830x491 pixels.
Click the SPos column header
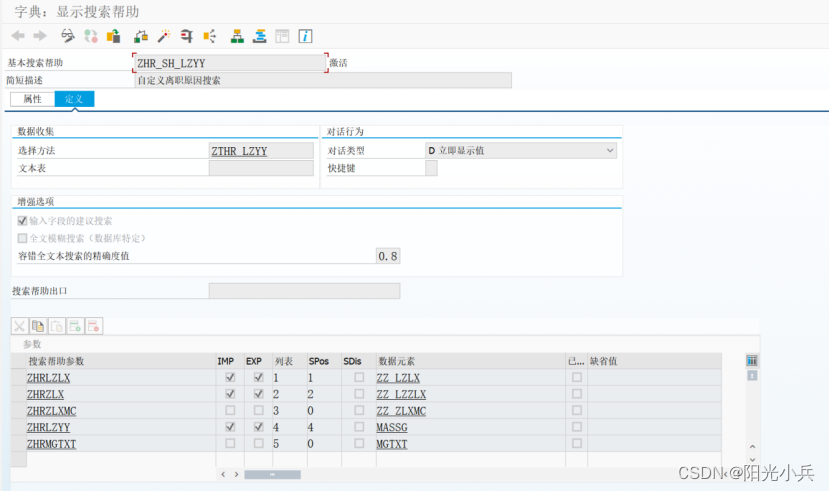pyautogui.click(x=324, y=361)
